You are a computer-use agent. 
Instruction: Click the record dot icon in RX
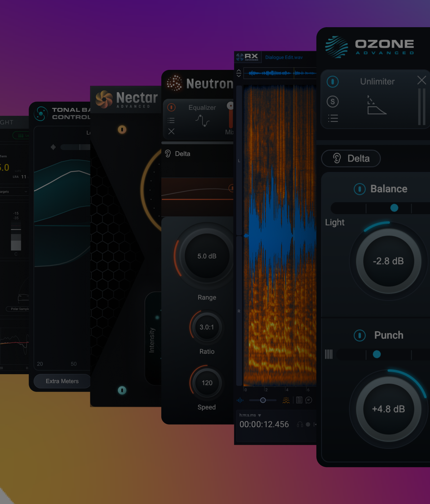[x=308, y=424]
